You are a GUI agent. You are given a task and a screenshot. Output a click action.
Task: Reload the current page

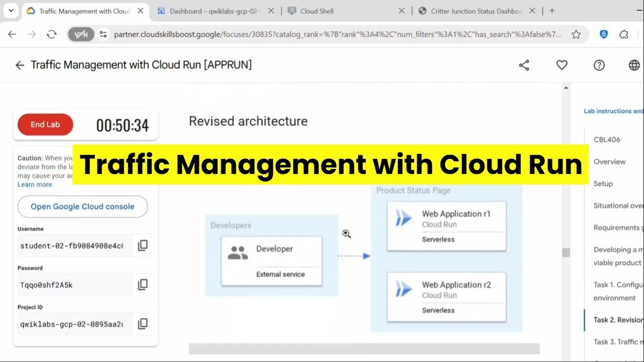coord(51,34)
